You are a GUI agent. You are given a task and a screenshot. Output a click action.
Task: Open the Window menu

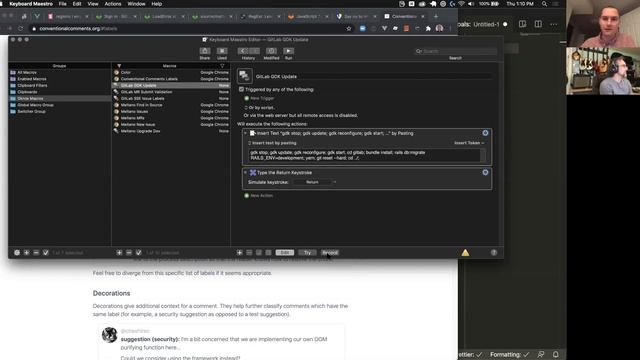pos(136,4)
